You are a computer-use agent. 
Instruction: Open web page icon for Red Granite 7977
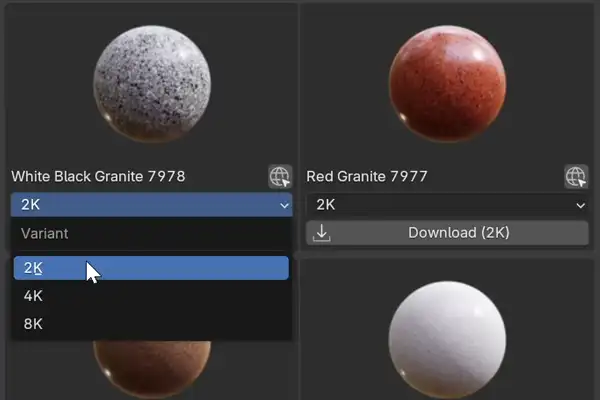point(576,176)
